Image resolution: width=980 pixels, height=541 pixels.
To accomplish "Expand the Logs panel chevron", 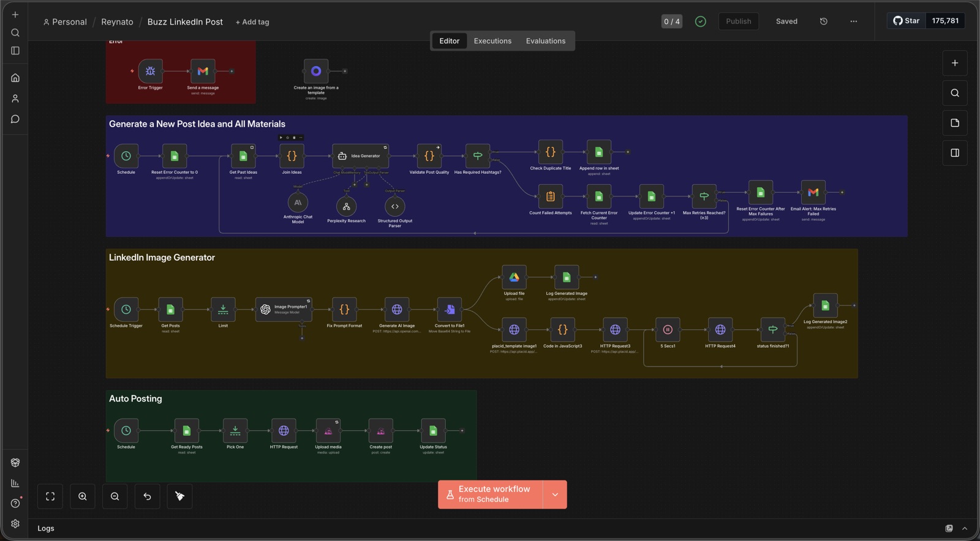I will 965,528.
